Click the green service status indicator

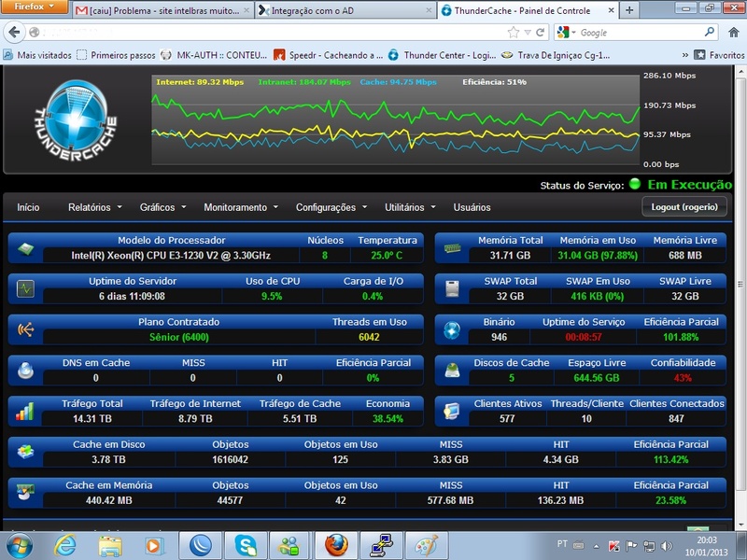[x=635, y=184]
